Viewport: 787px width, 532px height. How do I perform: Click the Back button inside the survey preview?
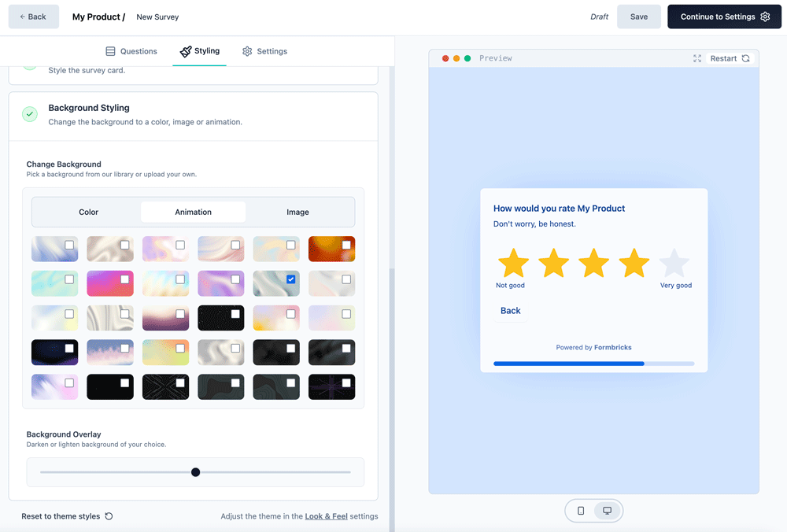coord(510,311)
